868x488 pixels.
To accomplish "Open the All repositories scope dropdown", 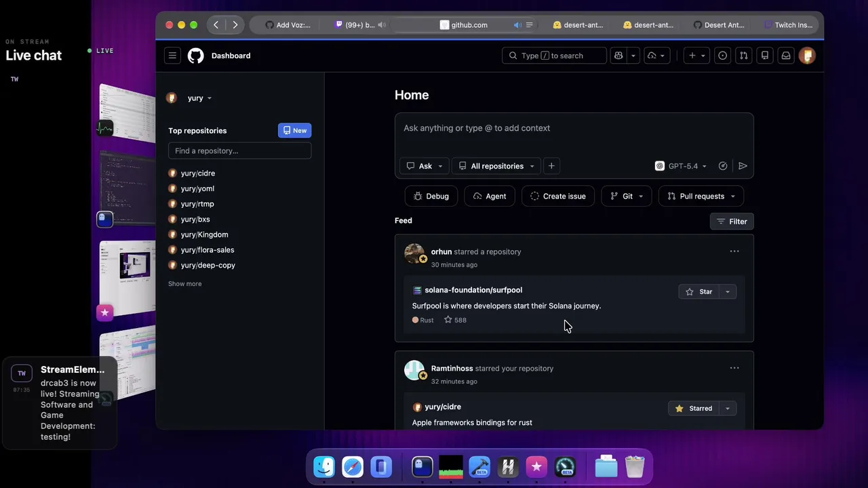I will coord(496,166).
